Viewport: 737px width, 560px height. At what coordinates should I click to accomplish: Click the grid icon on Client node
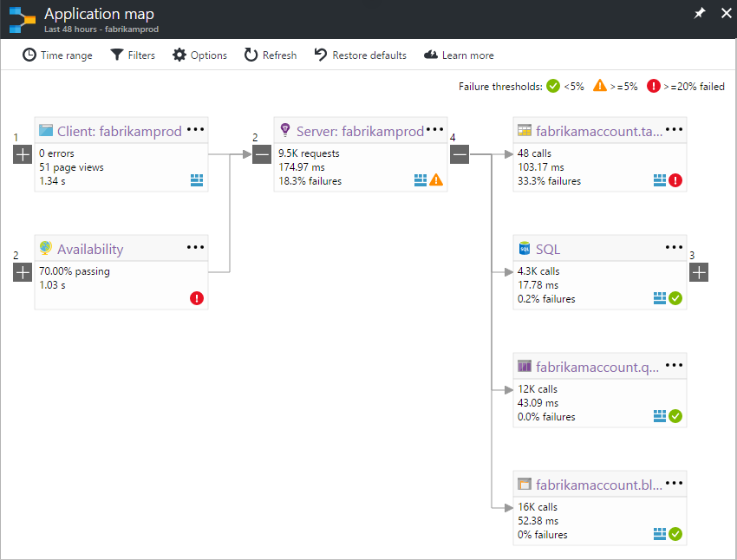197,180
